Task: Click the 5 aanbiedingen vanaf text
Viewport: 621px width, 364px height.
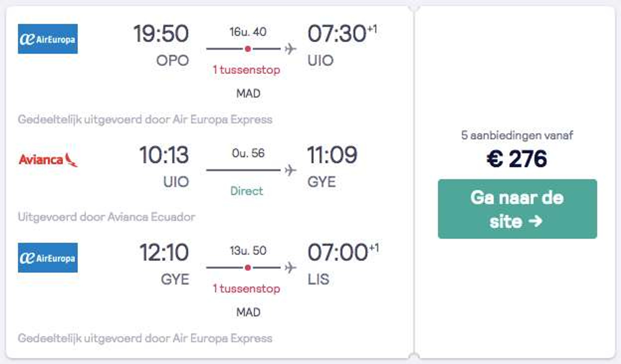Action: (517, 135)
